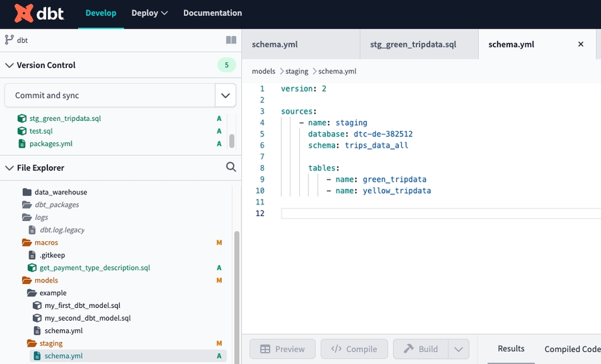Screen dimensions: 601x364
Task: Click the Preview button
Action: 282,349
